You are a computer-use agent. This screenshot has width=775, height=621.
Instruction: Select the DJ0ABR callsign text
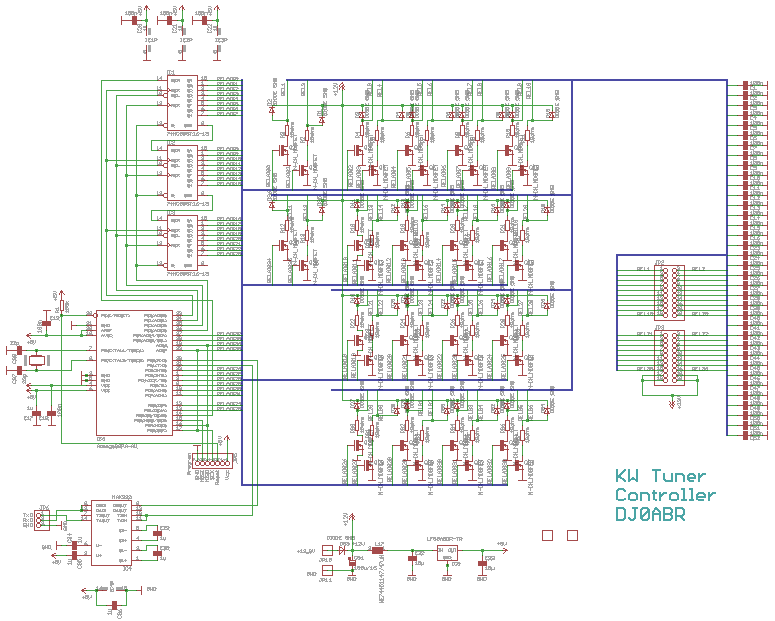650,514
